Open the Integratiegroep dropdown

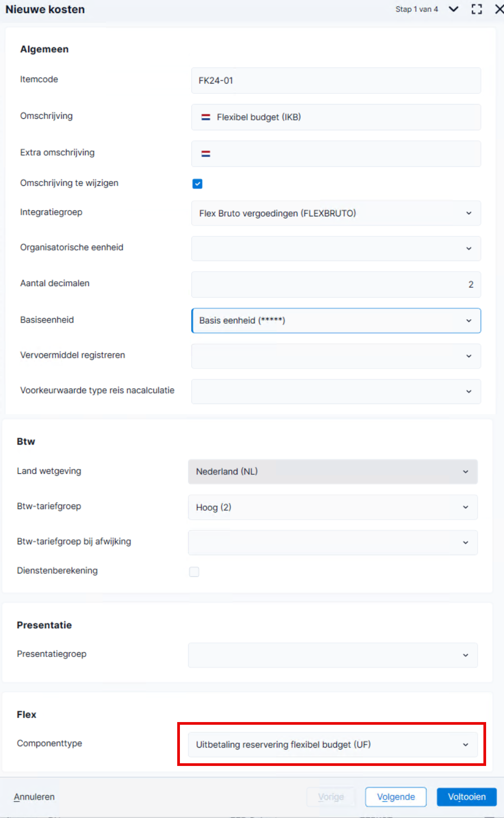coord(336,214)
